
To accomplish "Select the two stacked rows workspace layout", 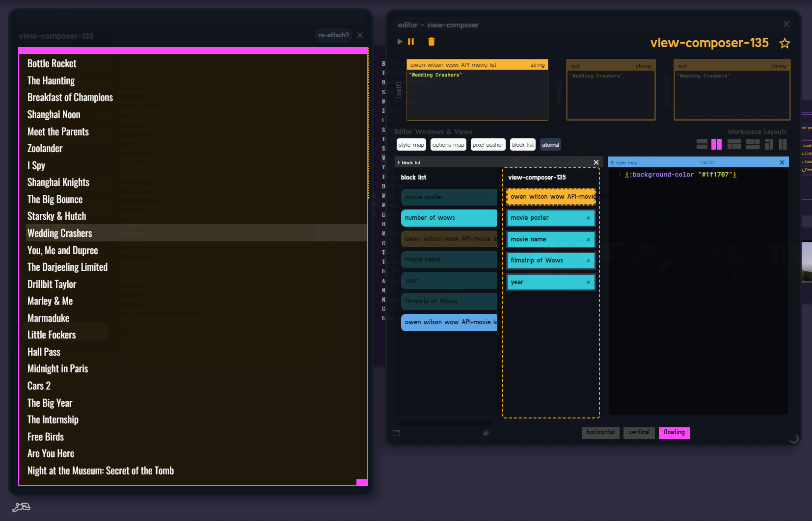I will pos(702,144).
